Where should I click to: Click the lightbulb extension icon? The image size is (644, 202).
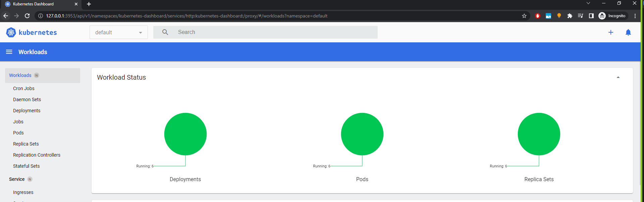[559, 16]
